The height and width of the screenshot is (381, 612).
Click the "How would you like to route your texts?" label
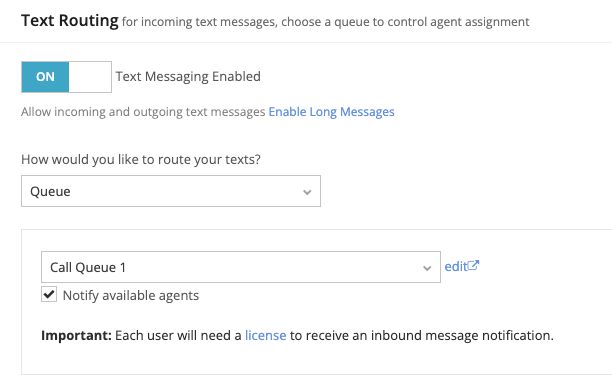click(141, 160)
